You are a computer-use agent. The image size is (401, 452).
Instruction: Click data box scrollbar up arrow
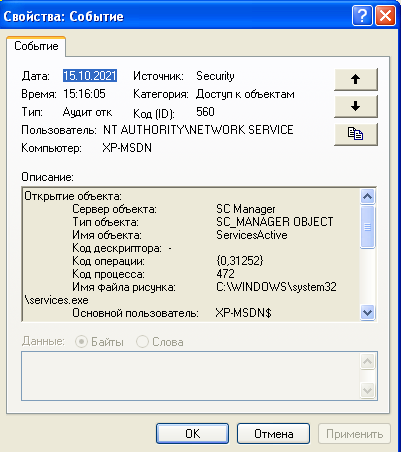tap(368, 362)
